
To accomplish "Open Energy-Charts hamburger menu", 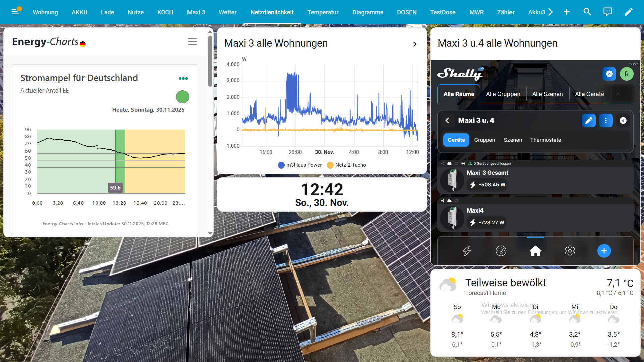I will (x=192, y=42).
